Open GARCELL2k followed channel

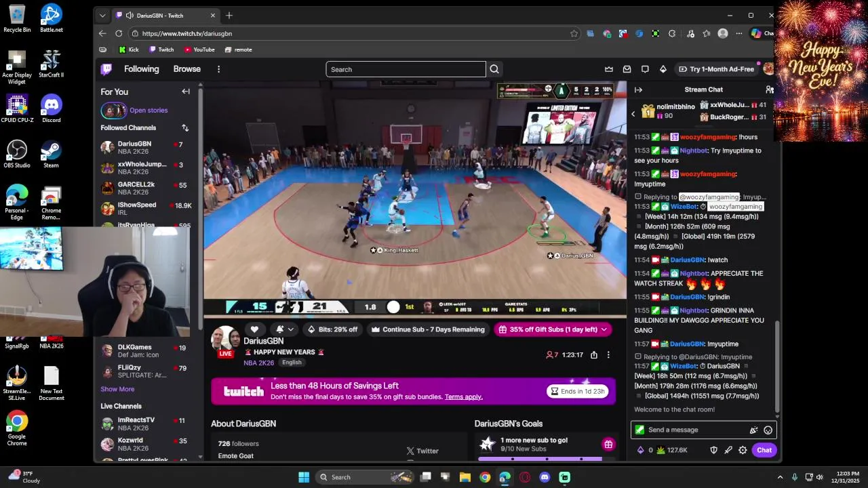(146, 188)
